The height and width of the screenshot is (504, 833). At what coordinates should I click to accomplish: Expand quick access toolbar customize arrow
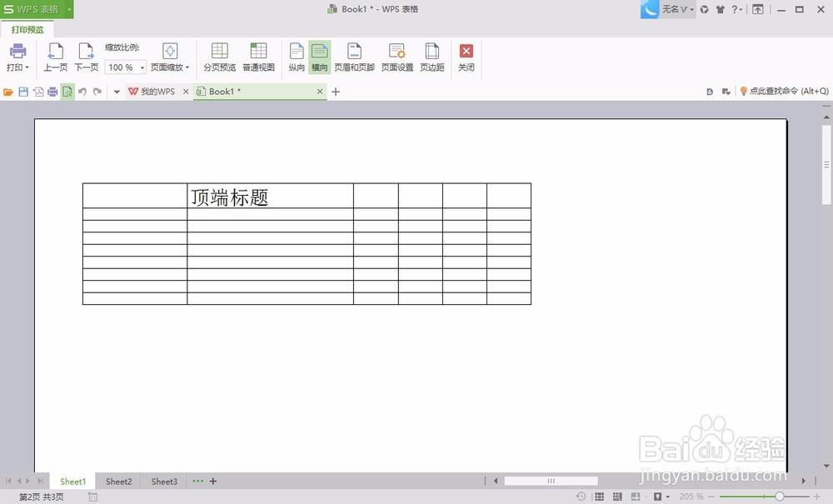(117, 92)
